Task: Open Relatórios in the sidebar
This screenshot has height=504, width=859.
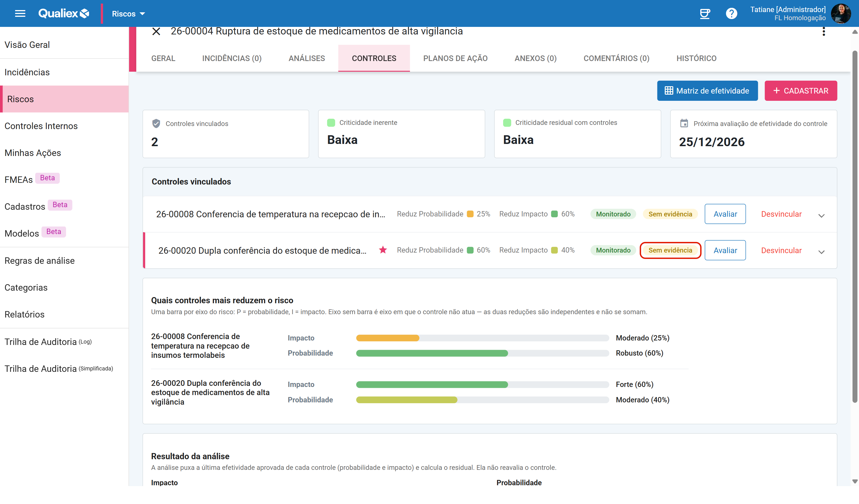Action: pyautogui.click(x=64, y=314)
